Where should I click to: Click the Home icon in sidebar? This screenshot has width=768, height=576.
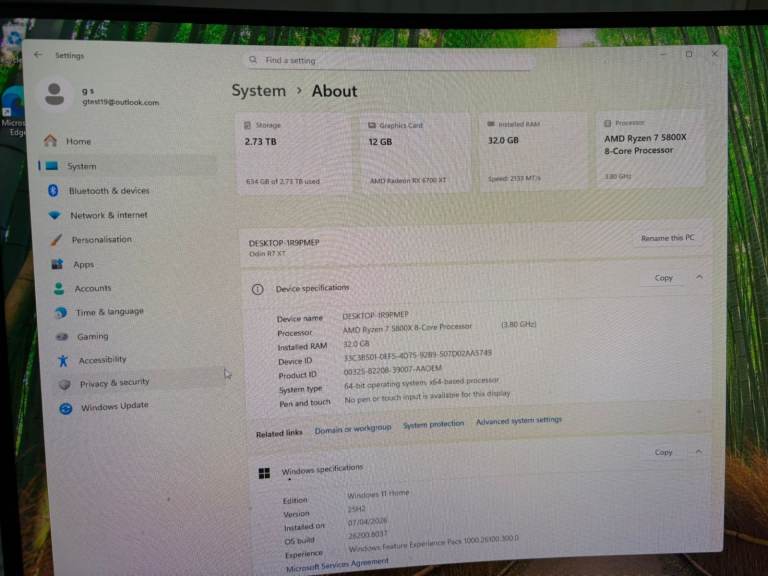50,141
